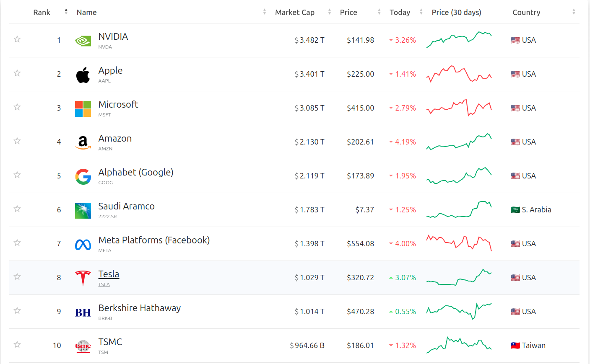This screenshot has width=590, height=364.
Task: Click Apple's 30-day price chart
Action: (459, 74)
